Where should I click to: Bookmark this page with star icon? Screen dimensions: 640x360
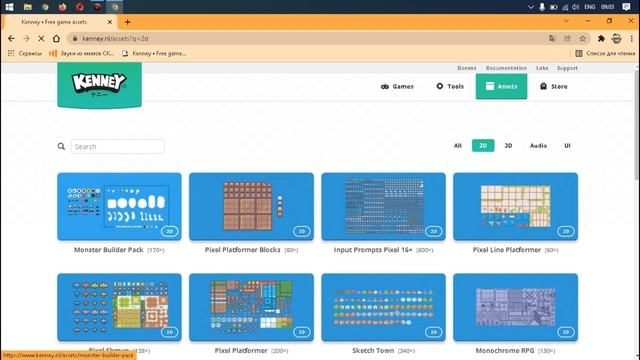tap(582, 38)
